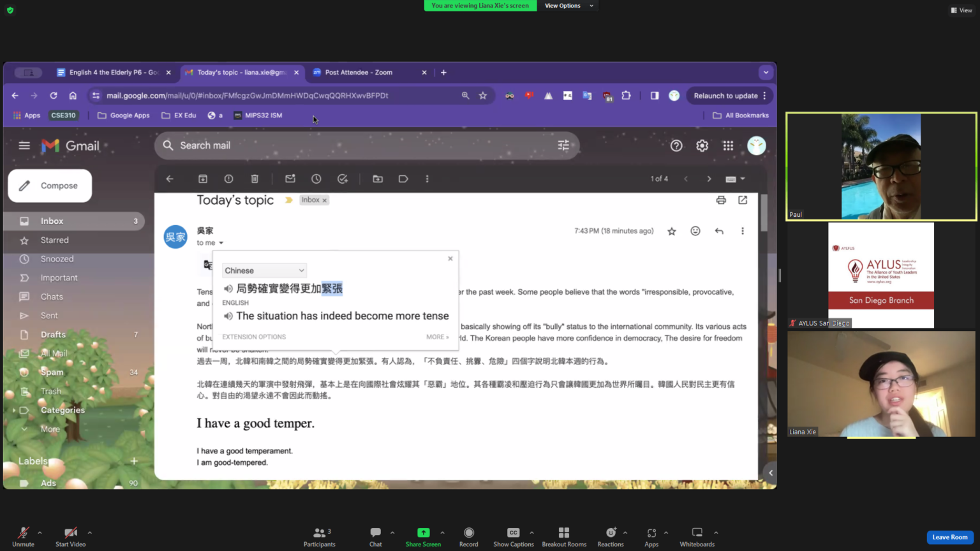Toggle Show Captions in Zoom
This screenshot has height=551, width=980.
[x=513, y=536]
